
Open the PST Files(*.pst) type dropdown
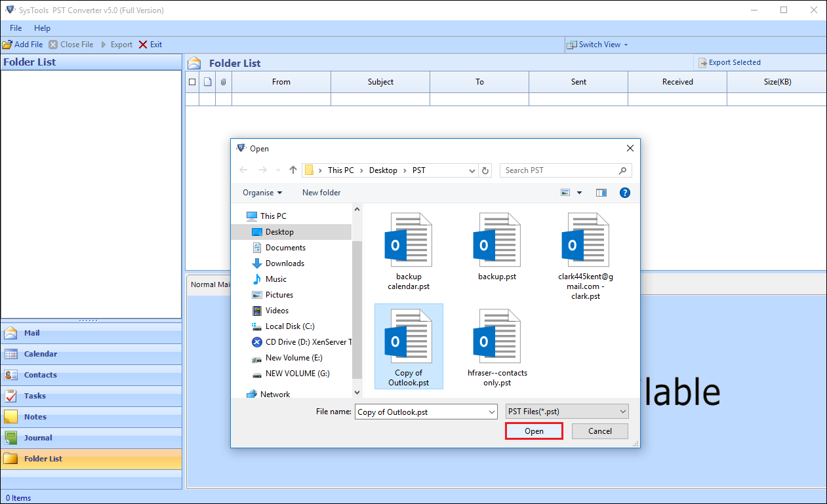pyautogui.click(x=567, y=412)
